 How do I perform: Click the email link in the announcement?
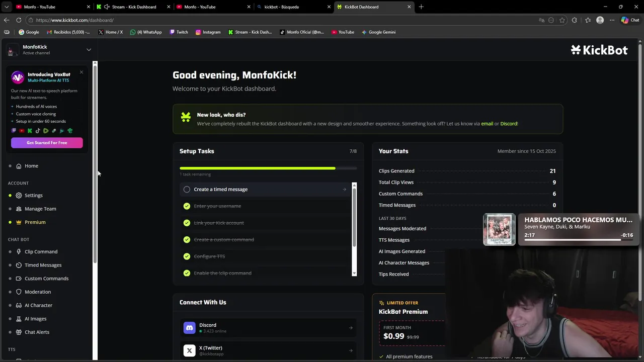click(x=487, y=124)
